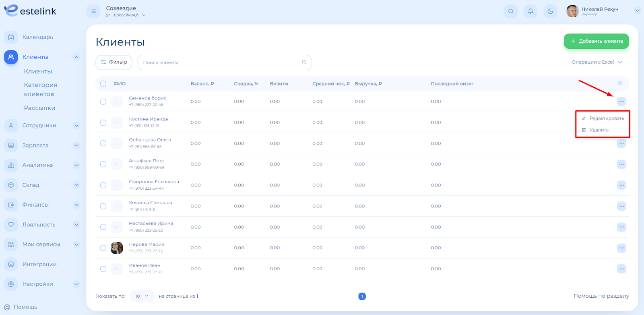Open the Календарь sidebar icon
This screenshot has height=315, width=644.
click(11, 37)
